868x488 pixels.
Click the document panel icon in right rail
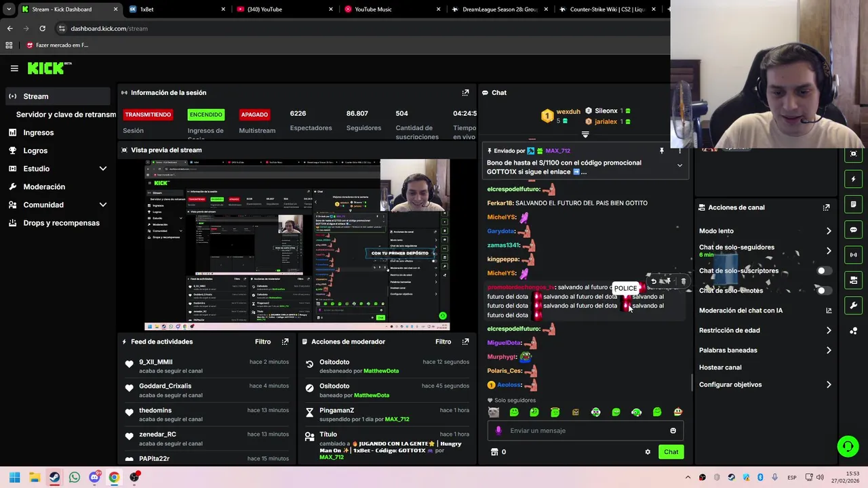point(853,204)
